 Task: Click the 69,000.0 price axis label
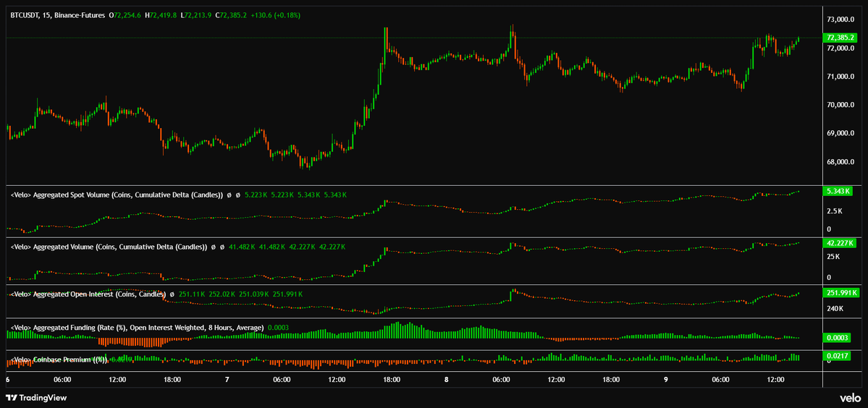coord(840,134)
